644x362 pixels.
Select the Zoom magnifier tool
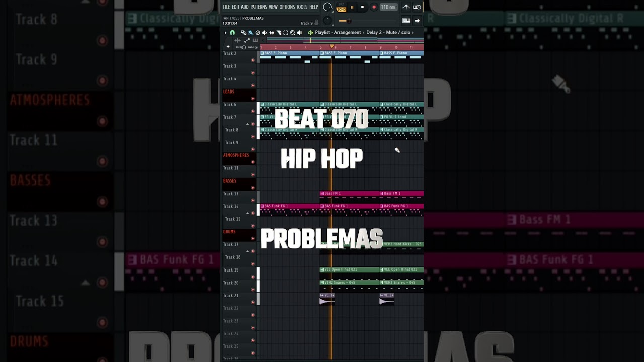293,33
